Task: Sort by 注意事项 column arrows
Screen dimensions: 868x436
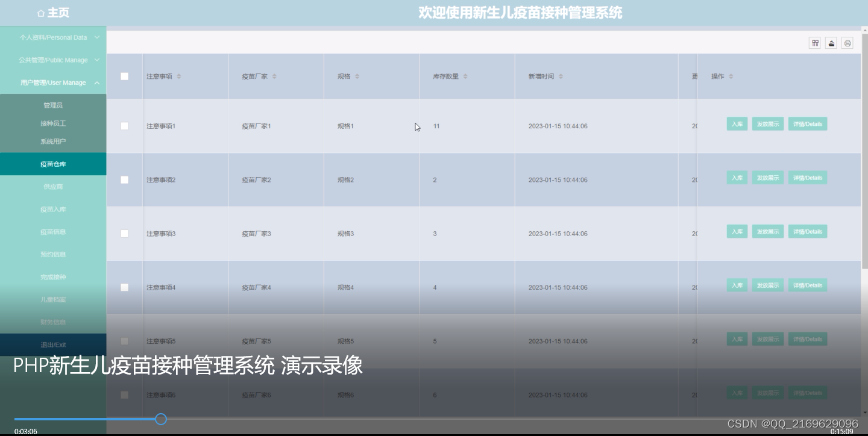Action: click(x=179, y=76)
